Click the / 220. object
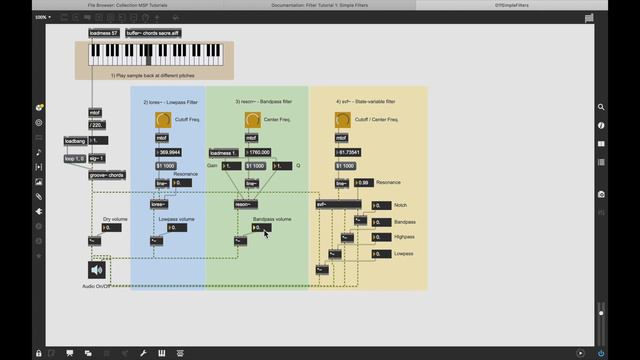Screen dimensions: 640x360 click(97, 125)
